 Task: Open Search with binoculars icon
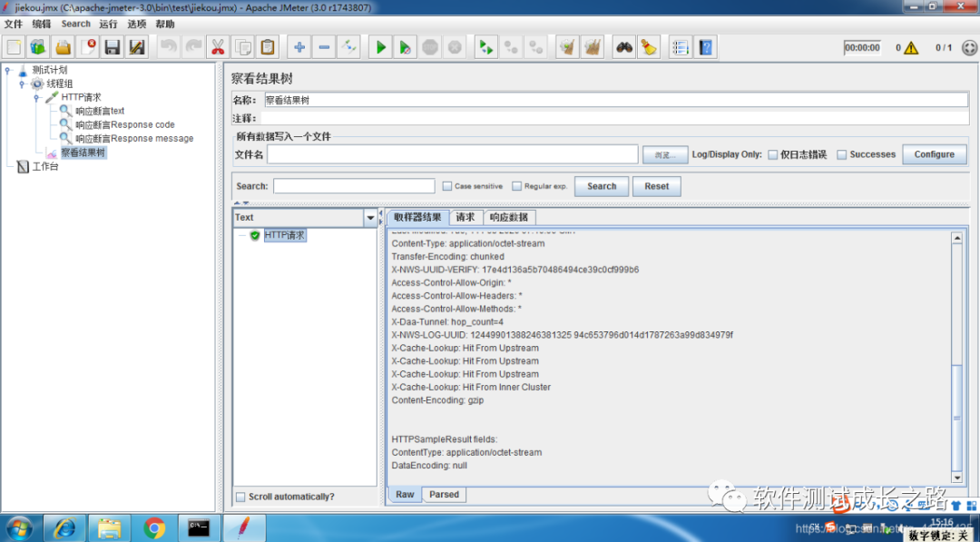623,47
